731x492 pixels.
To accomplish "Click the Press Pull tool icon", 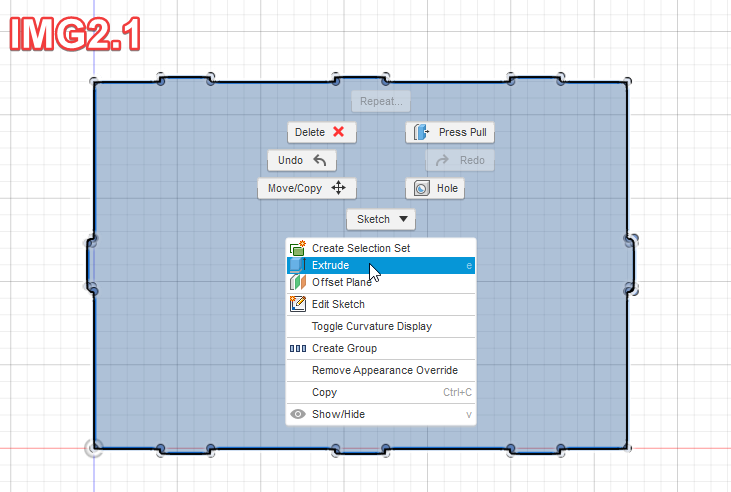I will [421, 132].
